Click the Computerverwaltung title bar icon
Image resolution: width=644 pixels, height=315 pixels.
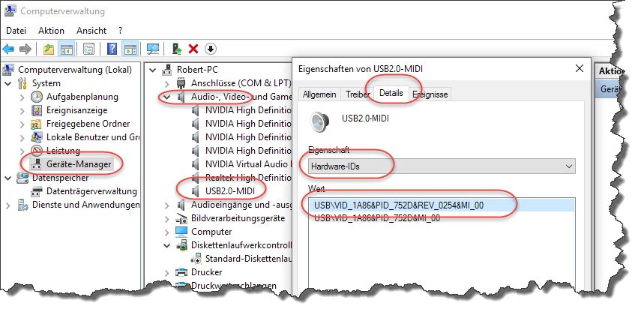coord(10,11)
